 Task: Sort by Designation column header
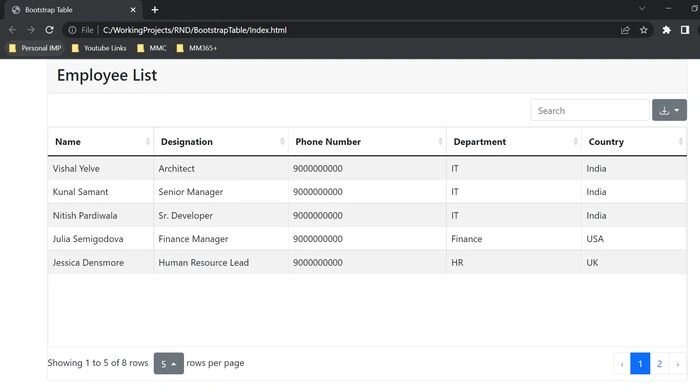point(221,141)
